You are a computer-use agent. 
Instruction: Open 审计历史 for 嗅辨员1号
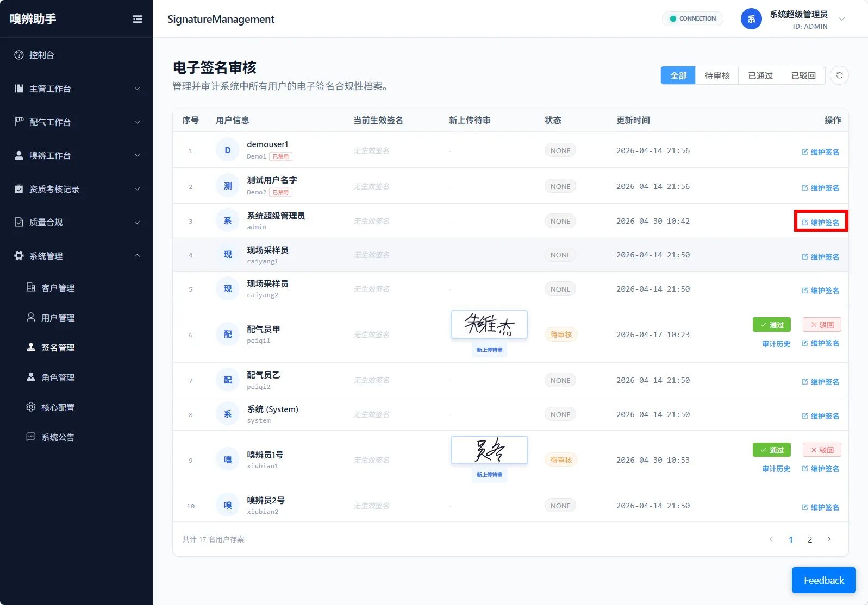tap(776, 469)
